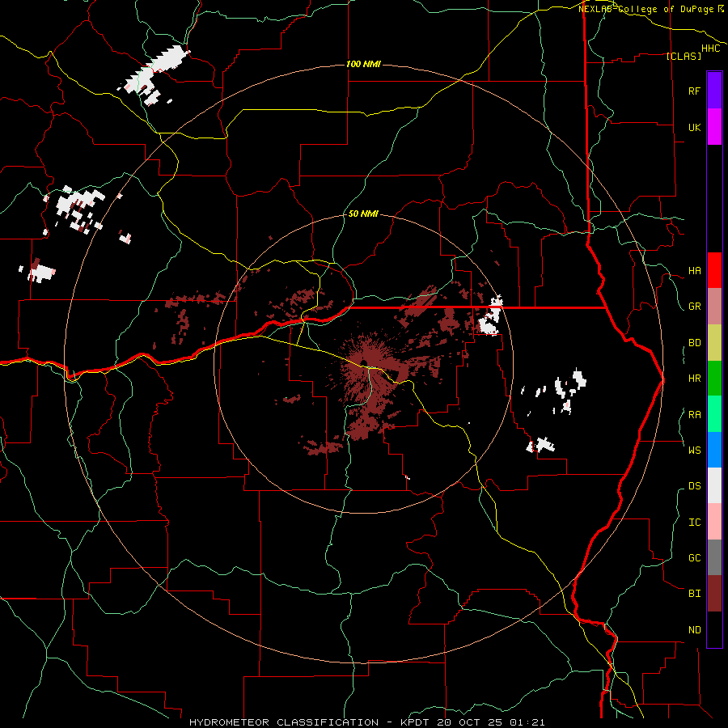Click the "GR" legend label

pos(694,307)
